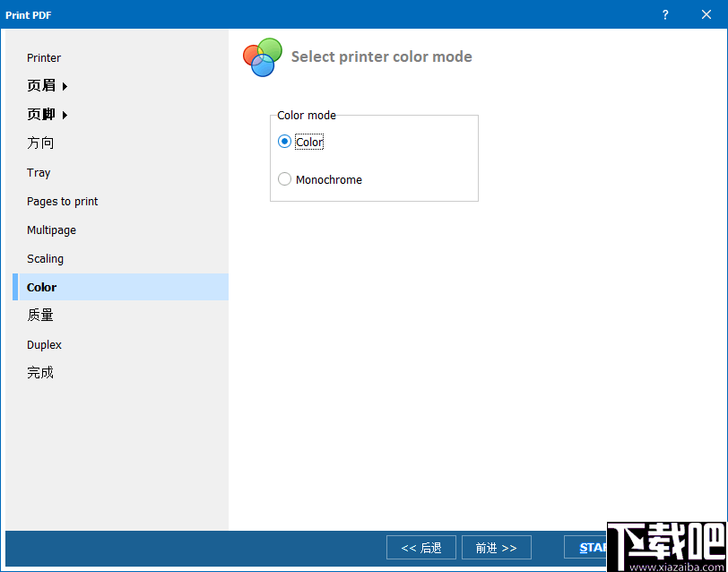728x572 pixels.
Task: Select the Color radio button
Action: [284, 141]
